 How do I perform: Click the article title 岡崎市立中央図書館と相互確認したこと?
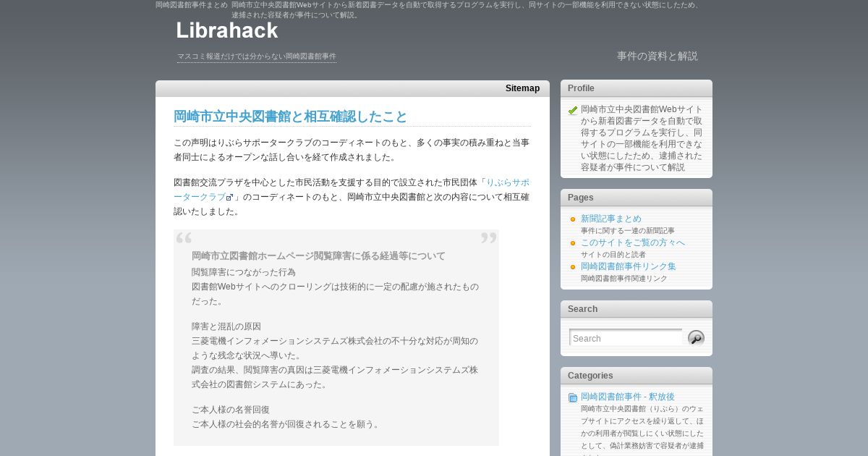[x=291, y=117]
